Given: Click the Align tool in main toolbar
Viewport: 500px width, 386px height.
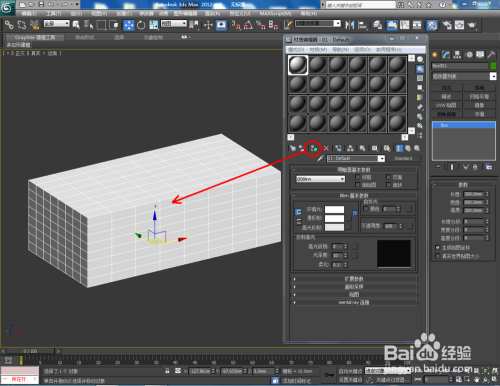Looking at the screenshot, I should point(362,25).
